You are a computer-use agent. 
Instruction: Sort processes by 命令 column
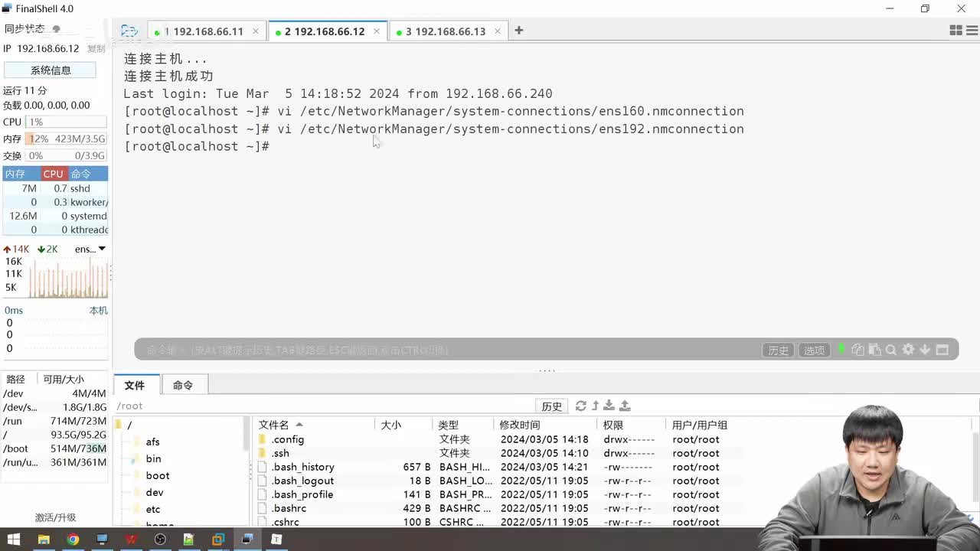(87, 174)
